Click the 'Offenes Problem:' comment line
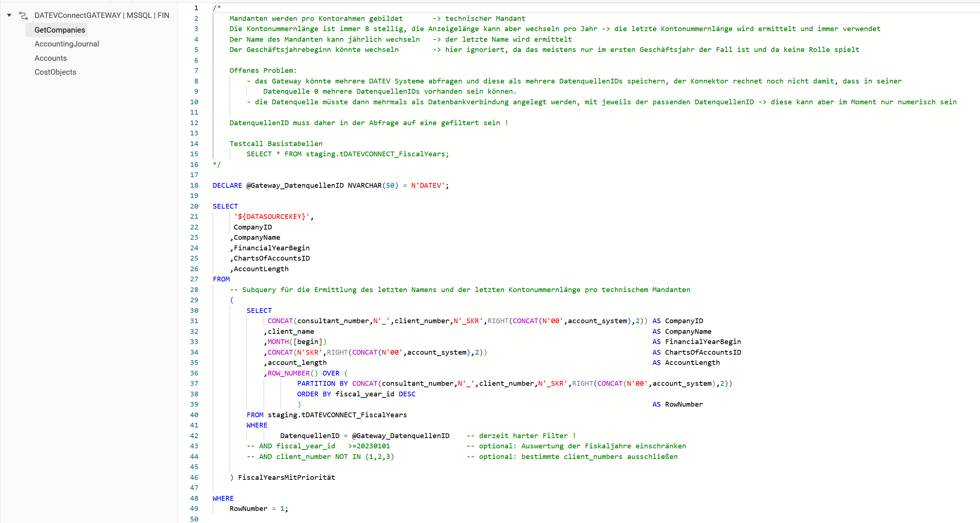The image size is (980, 523). tap(263, 70)
